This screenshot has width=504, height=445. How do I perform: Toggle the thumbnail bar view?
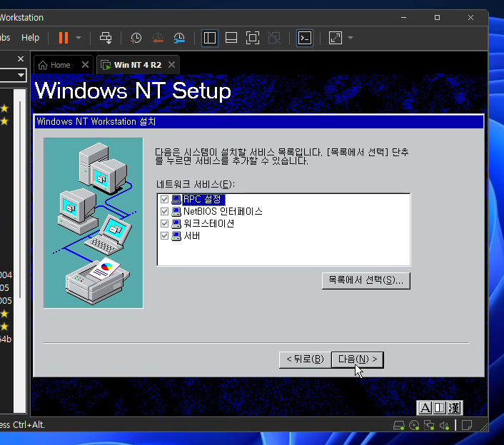(231, 38)
